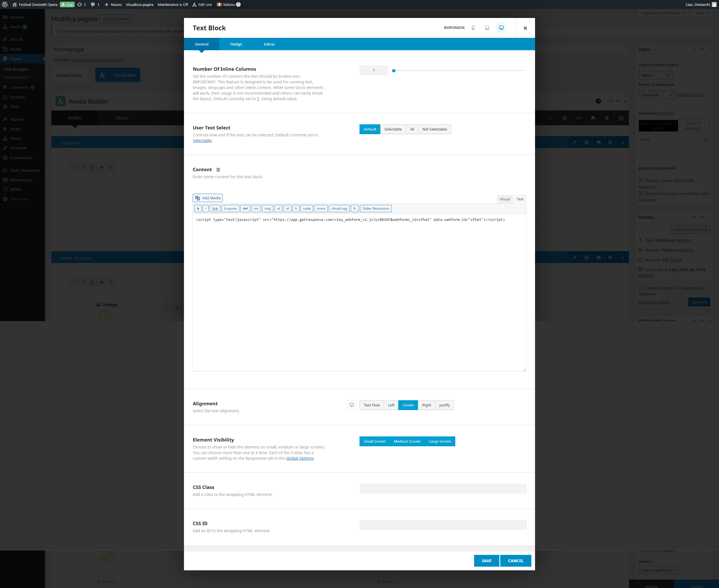
Task: Switch to mobile responsive view icon
Action: (473, 28)
